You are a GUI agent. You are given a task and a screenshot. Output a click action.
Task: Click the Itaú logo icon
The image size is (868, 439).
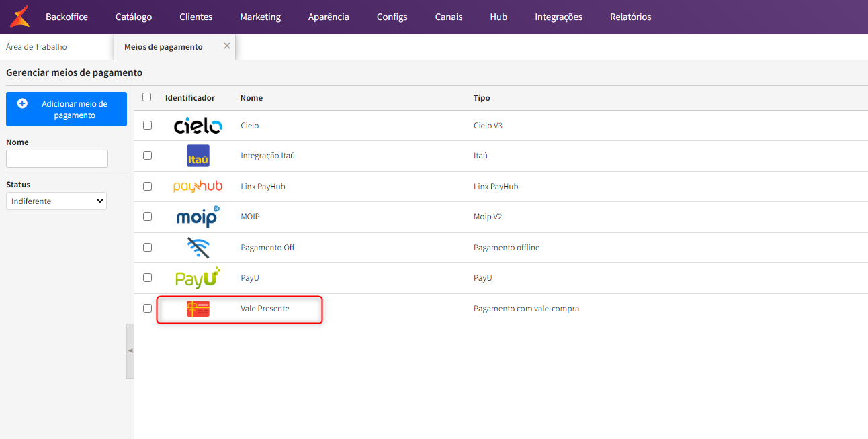pos(198,156)
